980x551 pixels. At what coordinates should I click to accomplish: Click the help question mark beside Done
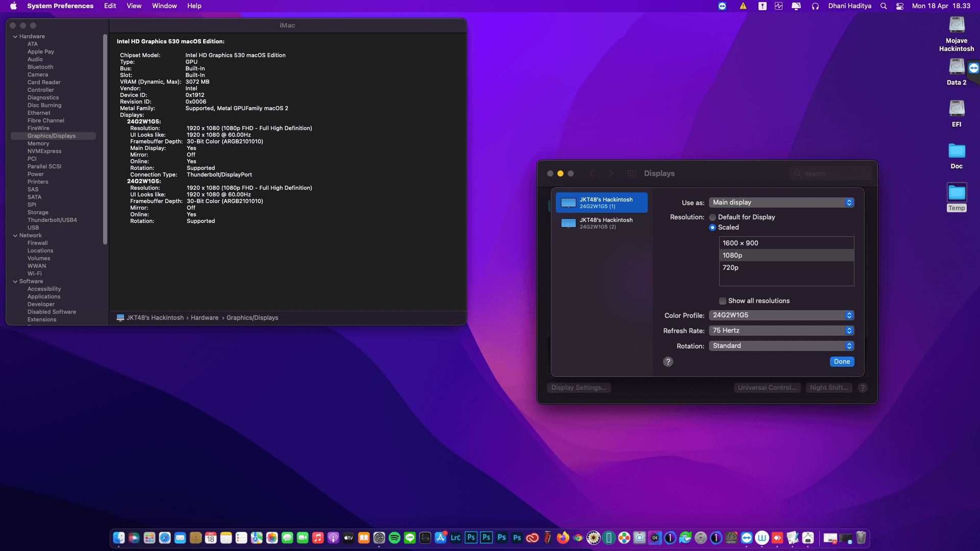coord(668,362)
